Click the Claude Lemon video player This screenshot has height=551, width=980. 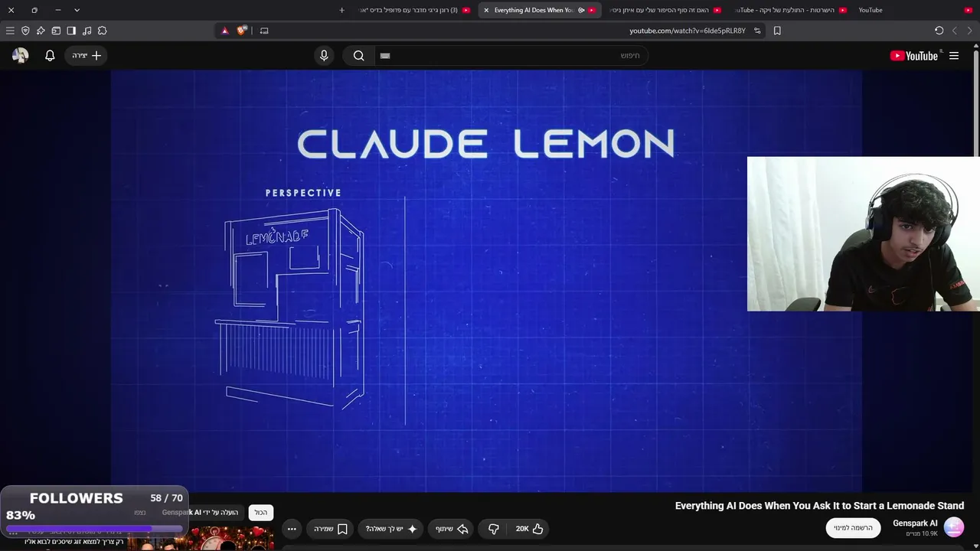(x=486, y=281)
